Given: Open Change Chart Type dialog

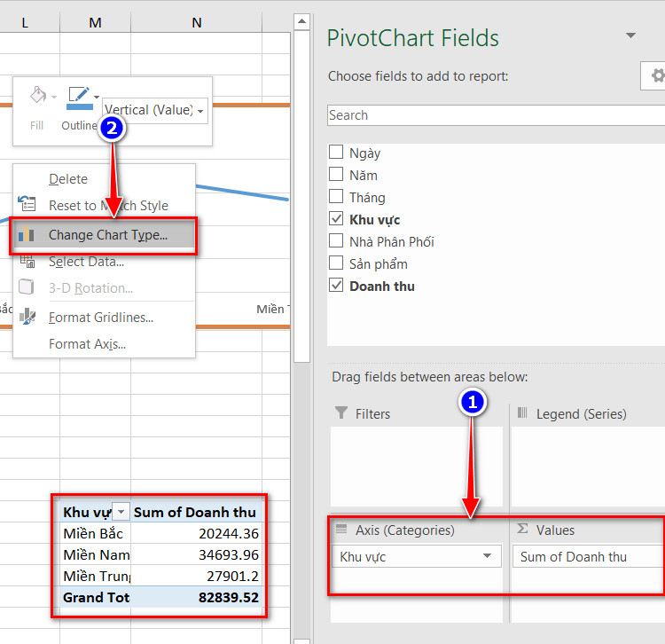Looking at the screenshot, I should 104,235.
